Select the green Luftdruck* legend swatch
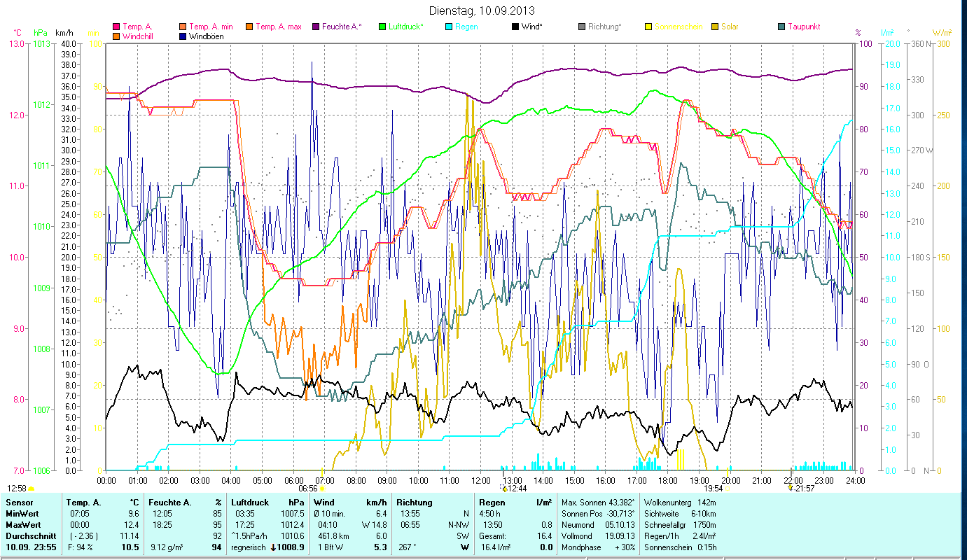 (382, 27)
